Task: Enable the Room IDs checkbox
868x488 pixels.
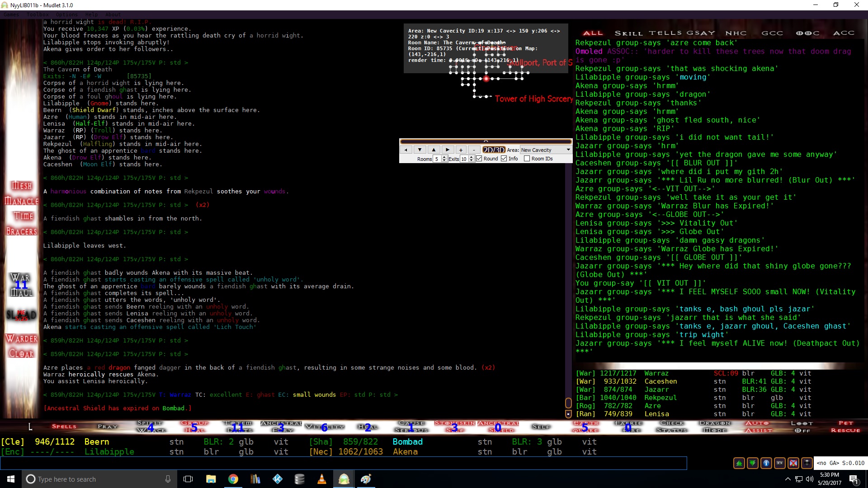Action: [527, 159]
